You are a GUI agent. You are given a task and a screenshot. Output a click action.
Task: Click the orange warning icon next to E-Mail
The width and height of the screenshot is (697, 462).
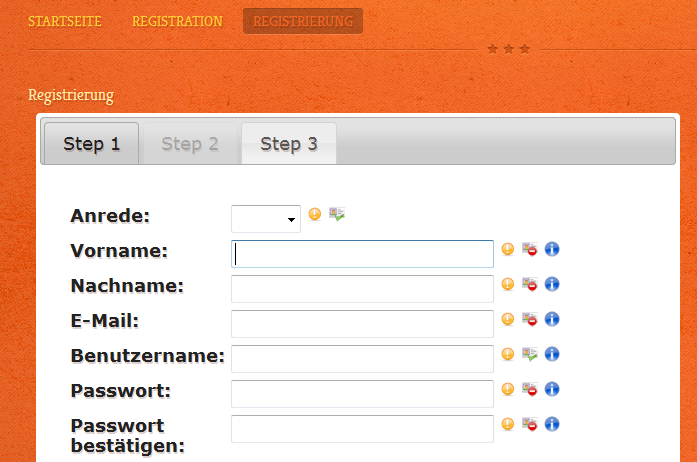click(x=508, y=319)
